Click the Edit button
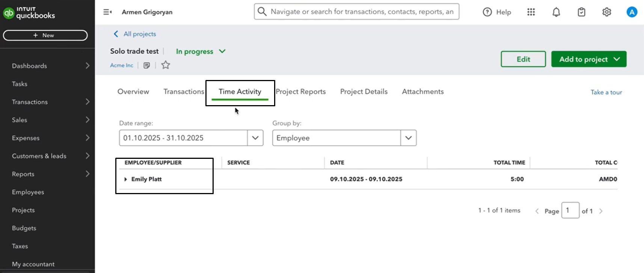 pos(523,59)
